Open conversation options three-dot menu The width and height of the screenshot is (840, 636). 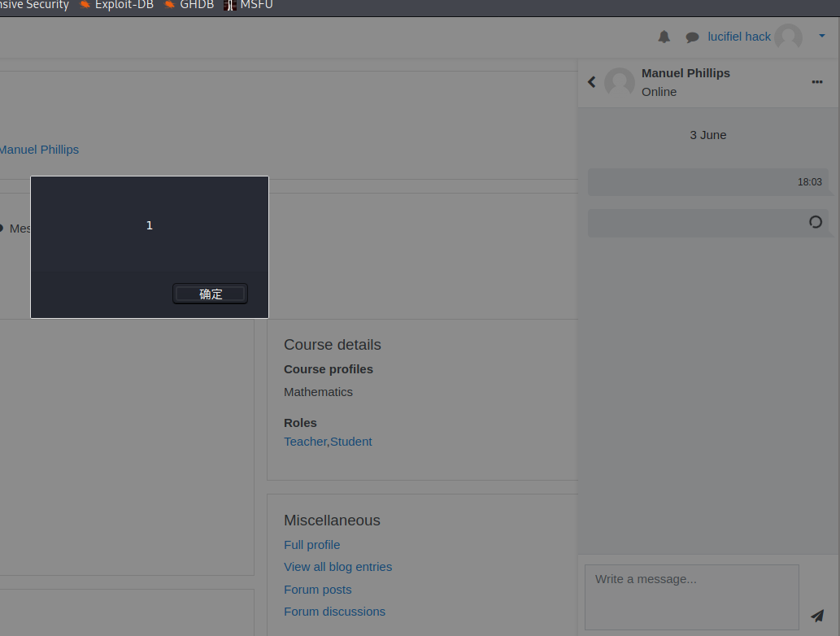pyautogui.click(x=817, y=82)
